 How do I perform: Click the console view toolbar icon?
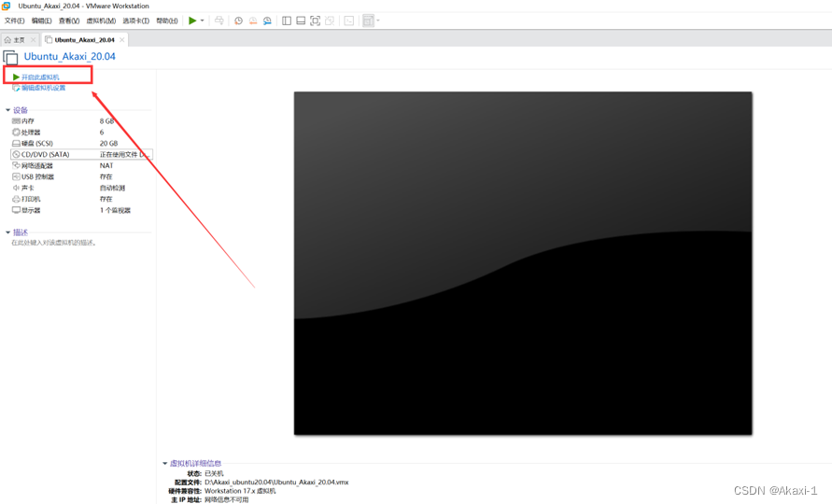(349, 21)
